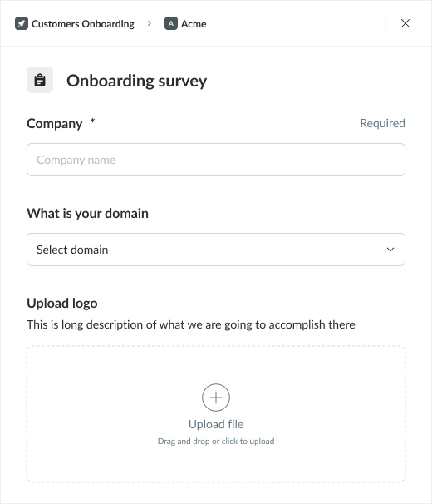Click the Upload file text link
The image size is (432, 504).
pyautogui.click(x=216, y=424)
